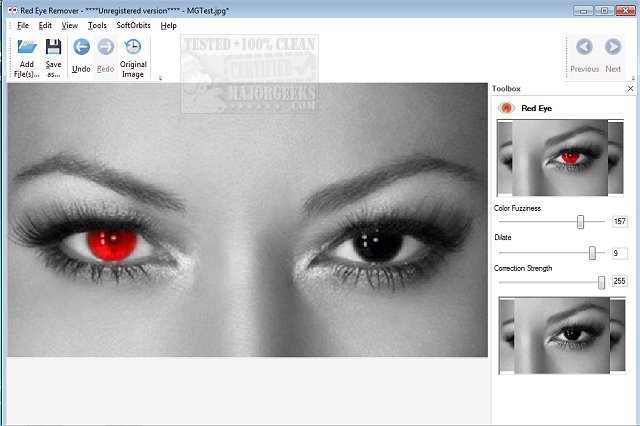Click the corrected eye preview thumbnail
640x426 pixels.
point(562,335)
